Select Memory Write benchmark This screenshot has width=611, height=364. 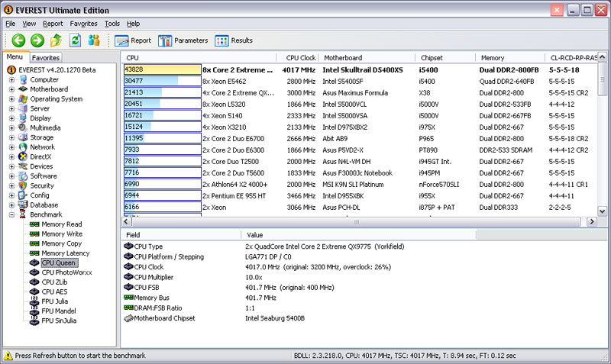click(x=62, y=234)
